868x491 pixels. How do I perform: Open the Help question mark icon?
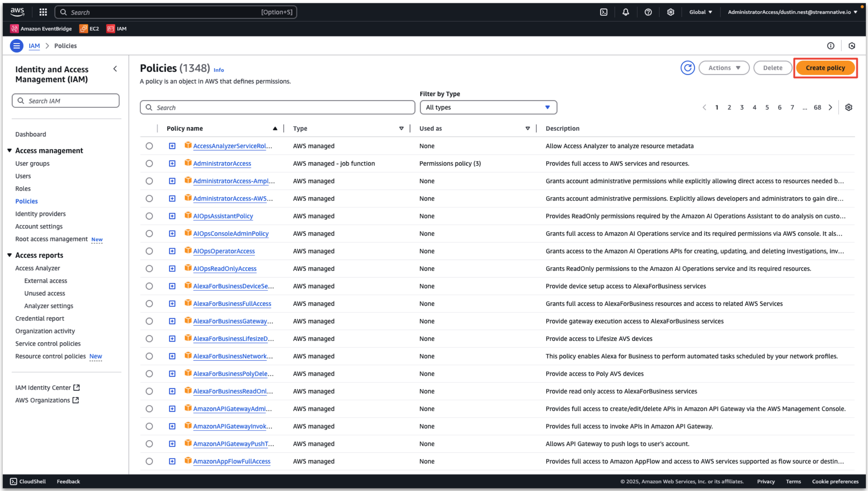[x=648, y=12]
